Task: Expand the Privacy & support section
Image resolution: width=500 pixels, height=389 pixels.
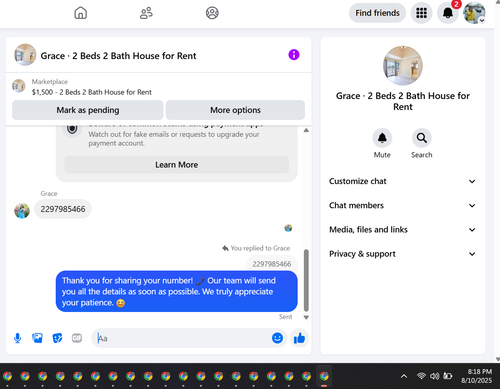Action: [402, 254]
